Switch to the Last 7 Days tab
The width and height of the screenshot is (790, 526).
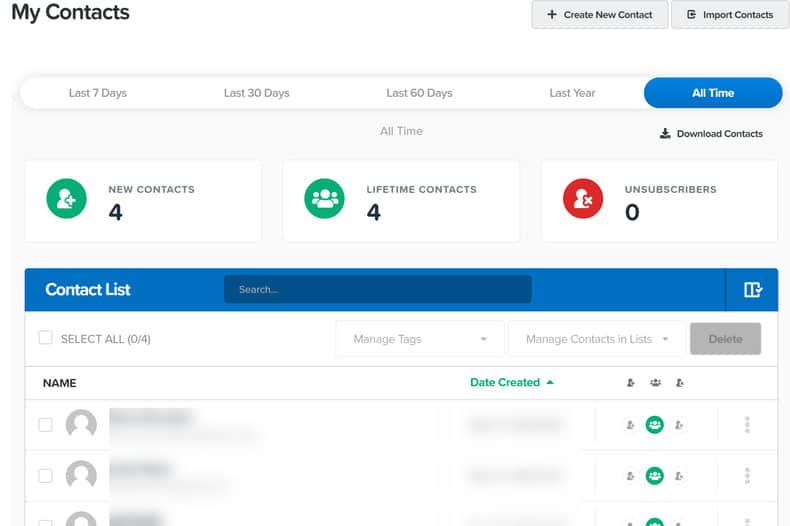(x=98, y=93)
